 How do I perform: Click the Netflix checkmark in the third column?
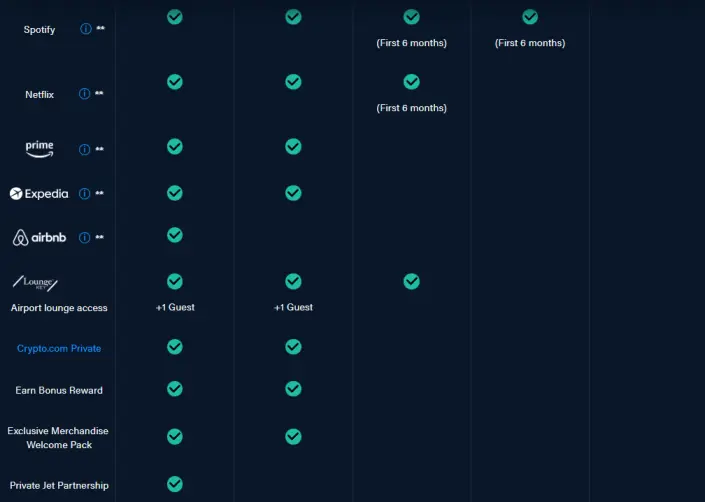(x=411, y=82)
